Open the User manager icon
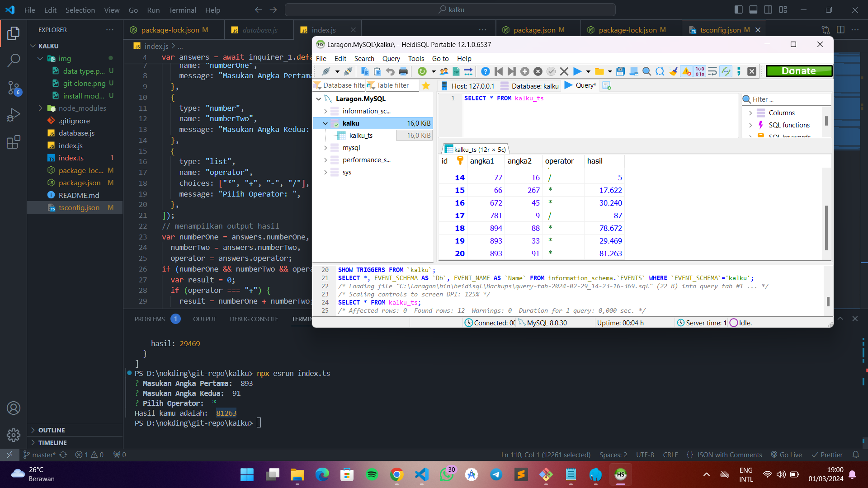This screenshot has height=488, width=868. [444, 71]
